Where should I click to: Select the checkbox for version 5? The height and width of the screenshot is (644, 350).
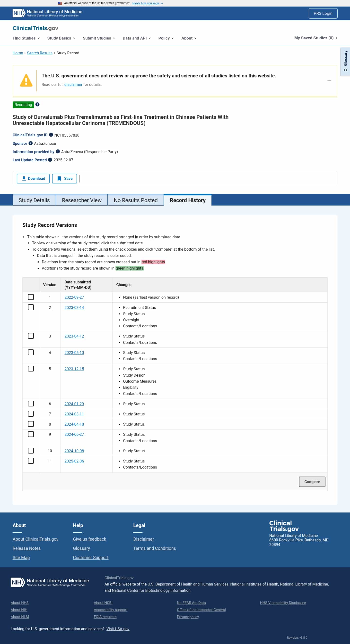[31, 369]
